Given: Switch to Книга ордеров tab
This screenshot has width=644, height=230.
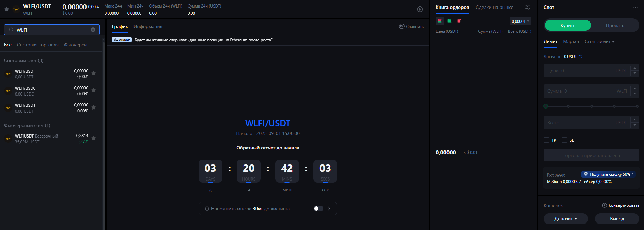Looking at the screenshot, I should (x=452, y=7).
